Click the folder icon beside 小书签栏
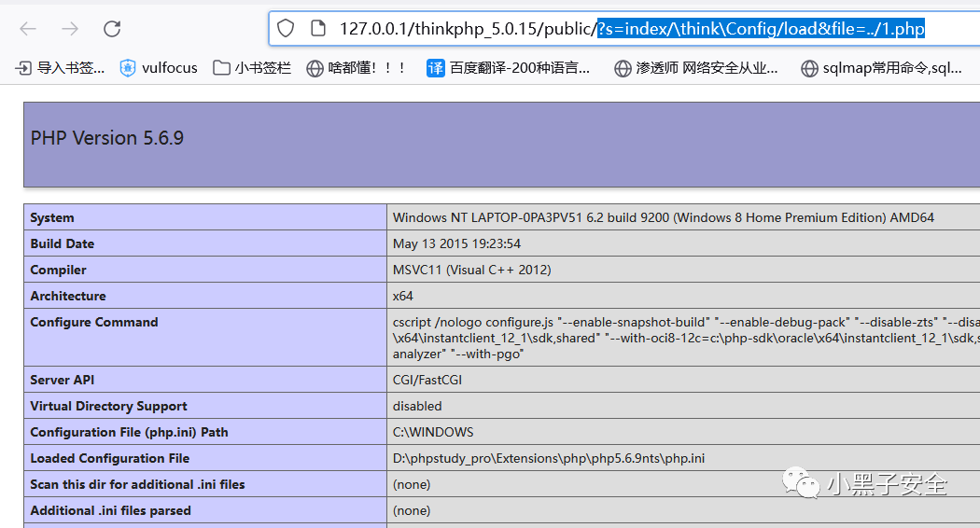 pos(221,67)
